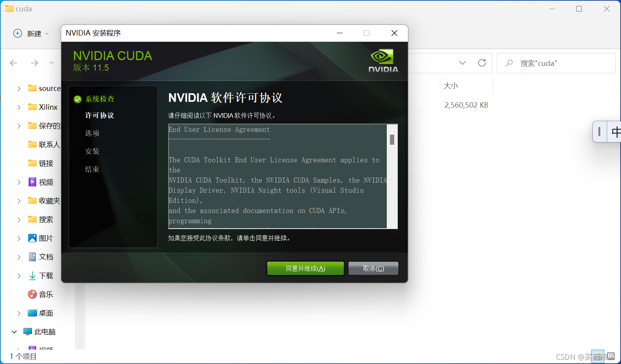
Task: Go forward with Explorer forward arrow
Action: [x=34, y=63]
